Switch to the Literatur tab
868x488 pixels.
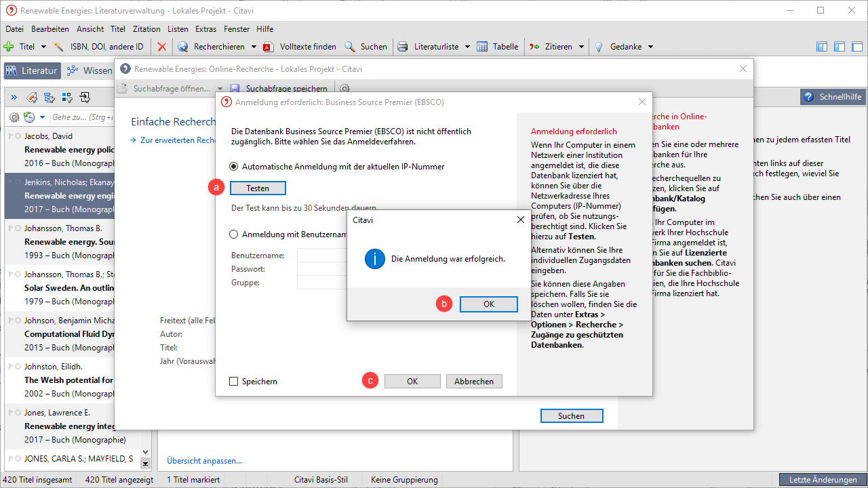coord(32,70)
